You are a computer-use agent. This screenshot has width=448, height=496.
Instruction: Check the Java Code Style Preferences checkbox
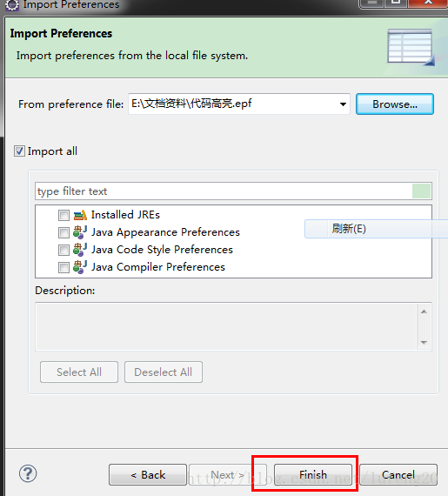point(64,251)
